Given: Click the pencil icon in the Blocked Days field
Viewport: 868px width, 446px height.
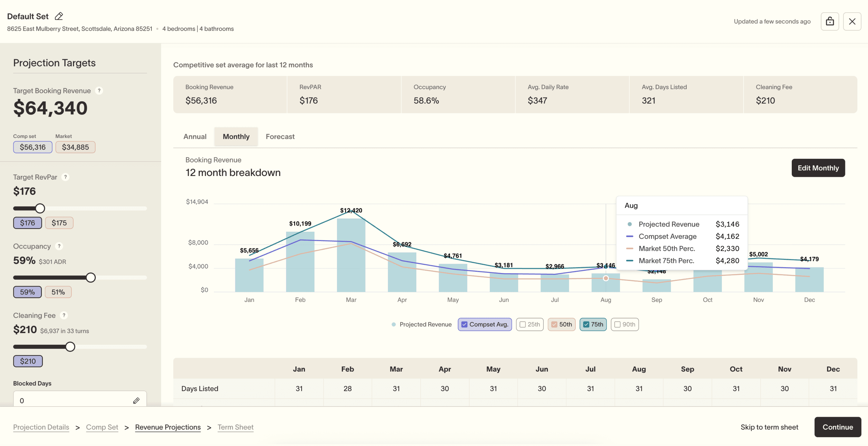Looking at the screenshot, I should (137, 400).
